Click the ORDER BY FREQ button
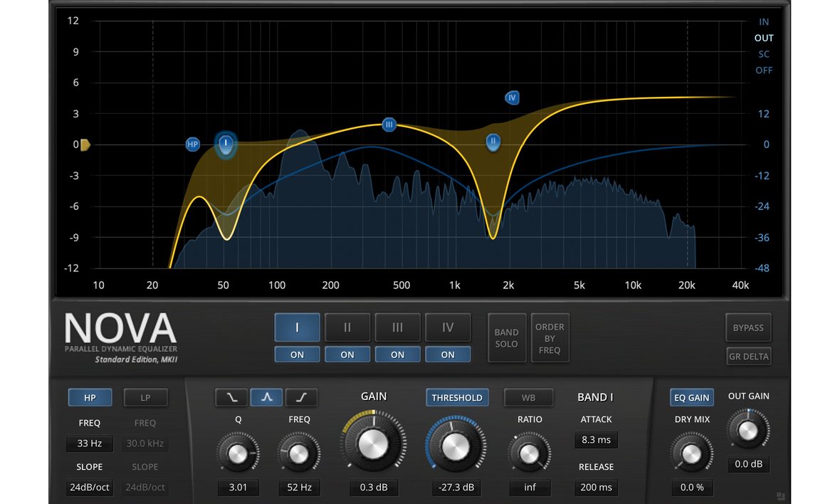This screenshot has height=504, width=840. point(550,338)
